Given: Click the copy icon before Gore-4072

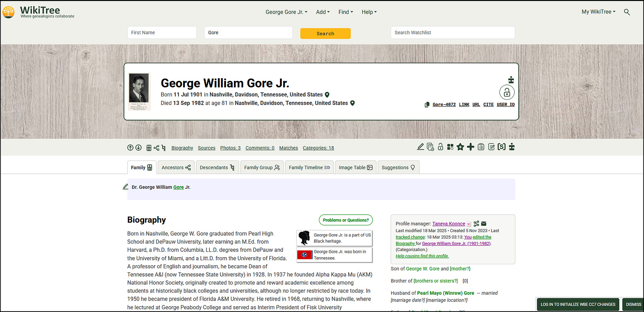Looking at the screenshot, I should coord(427,105).
